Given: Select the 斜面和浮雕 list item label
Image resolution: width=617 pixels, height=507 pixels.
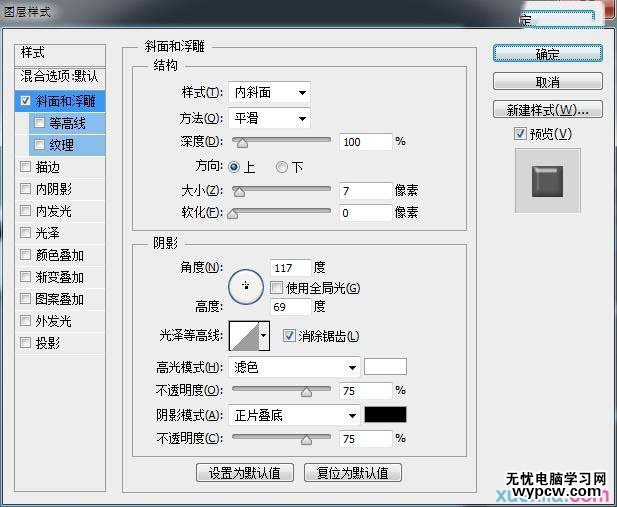Looking at the screenshot, I should [x=66, y=101].
